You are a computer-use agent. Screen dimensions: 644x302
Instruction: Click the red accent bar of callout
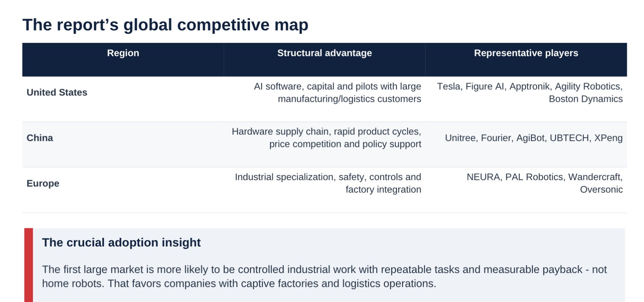point(29,265)
